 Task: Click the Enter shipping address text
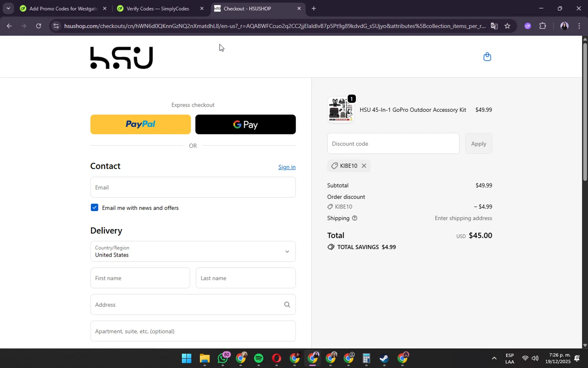[x=463, y=218]
